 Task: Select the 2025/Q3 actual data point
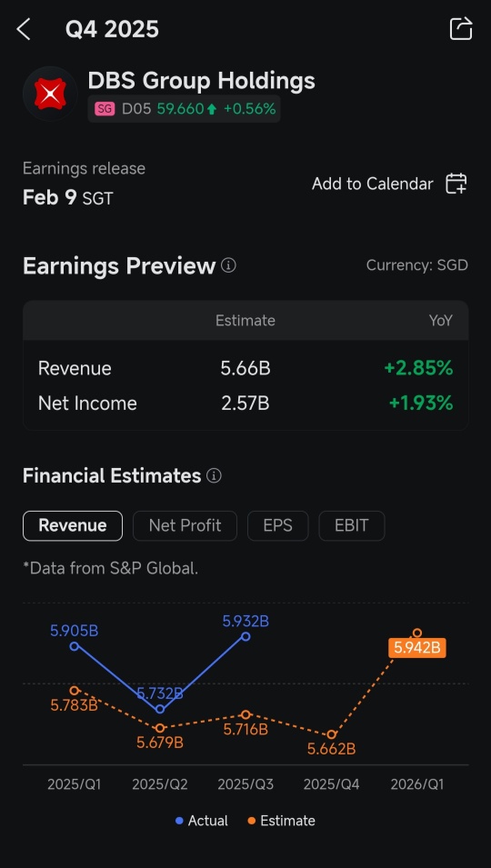pyautogui.click(x=245, y=636)
